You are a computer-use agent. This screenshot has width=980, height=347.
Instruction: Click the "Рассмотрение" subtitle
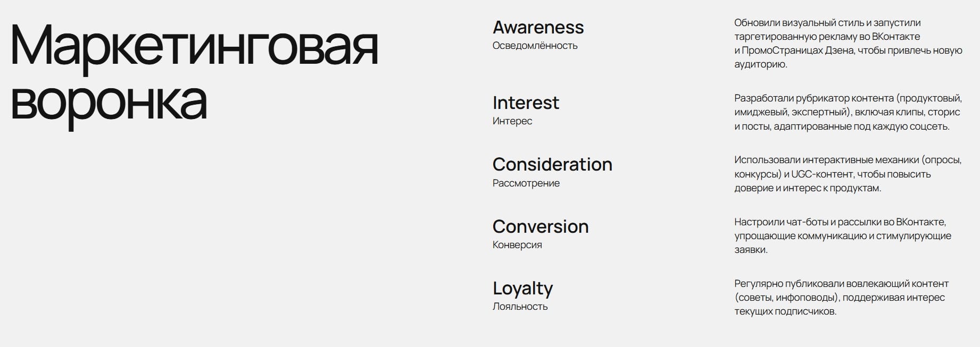coord(526,183)
